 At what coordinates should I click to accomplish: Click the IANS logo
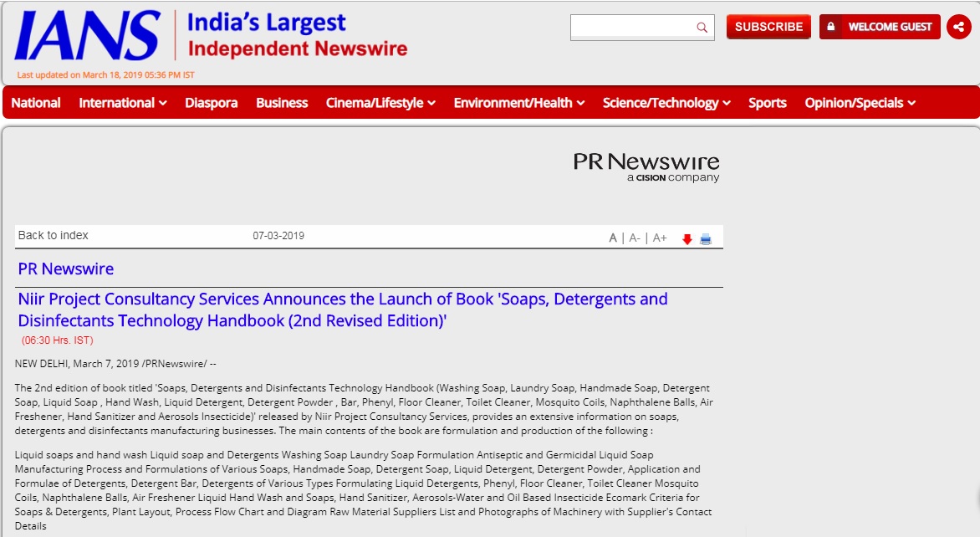click(87, 36)
